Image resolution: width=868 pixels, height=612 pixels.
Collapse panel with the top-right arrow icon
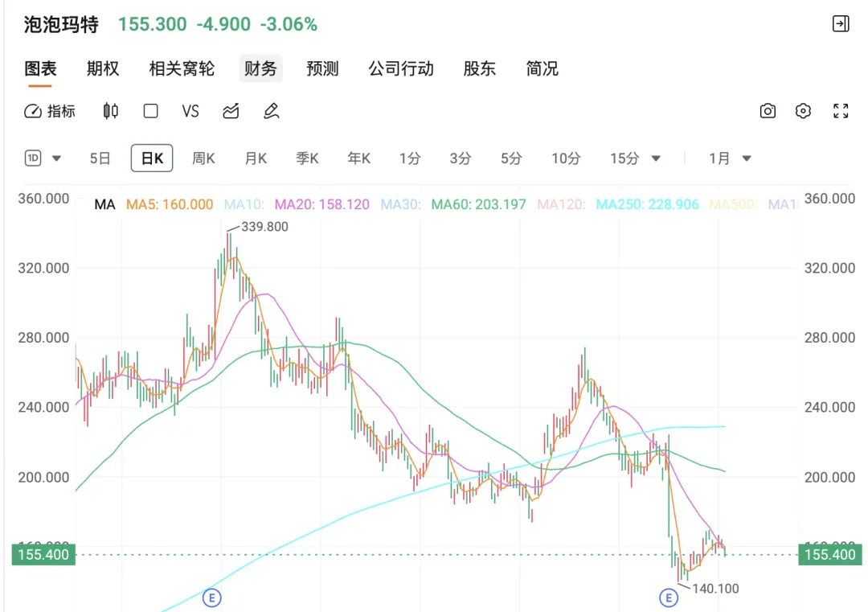tap(841, 23)
